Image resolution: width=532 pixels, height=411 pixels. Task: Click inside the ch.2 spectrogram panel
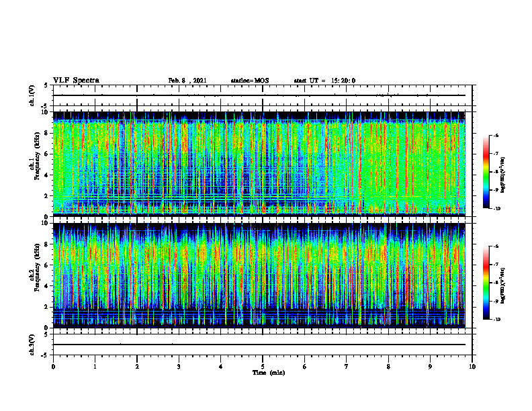coord(259,275)
